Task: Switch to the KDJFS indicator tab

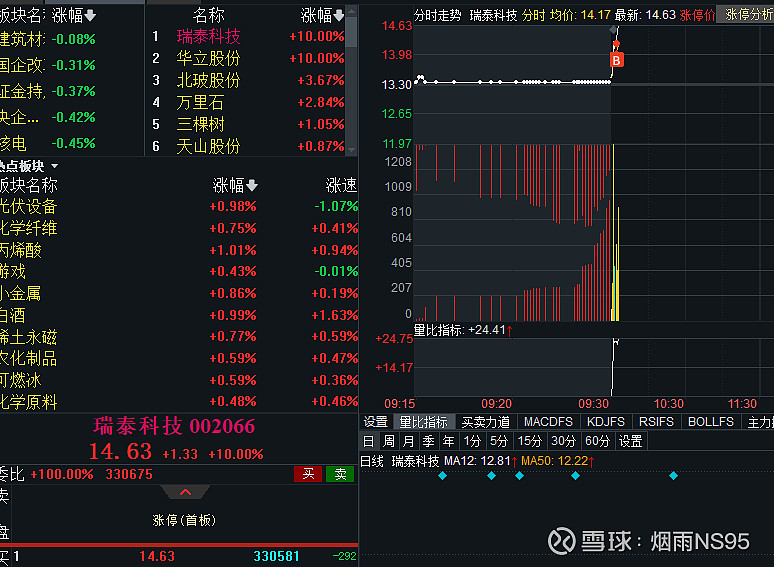Action: click(x=606, y=422)
